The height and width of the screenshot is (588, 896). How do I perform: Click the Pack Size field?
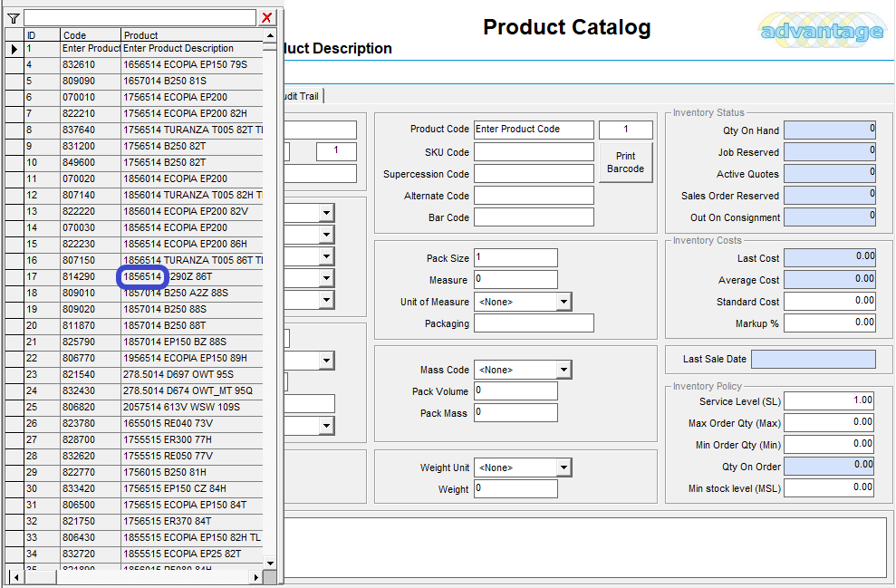(x=515, y=257)
